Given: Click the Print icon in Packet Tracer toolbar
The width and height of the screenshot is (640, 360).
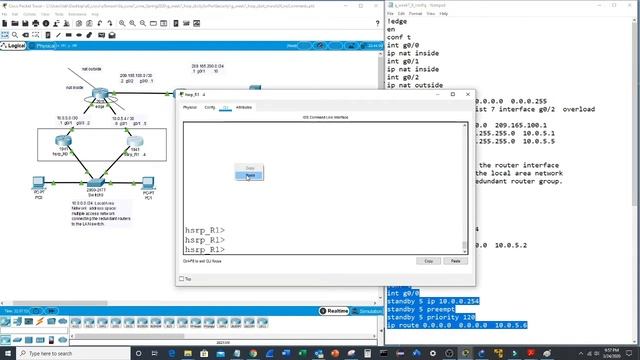Looking at the screenshot, I should click(x=36, y=24).
